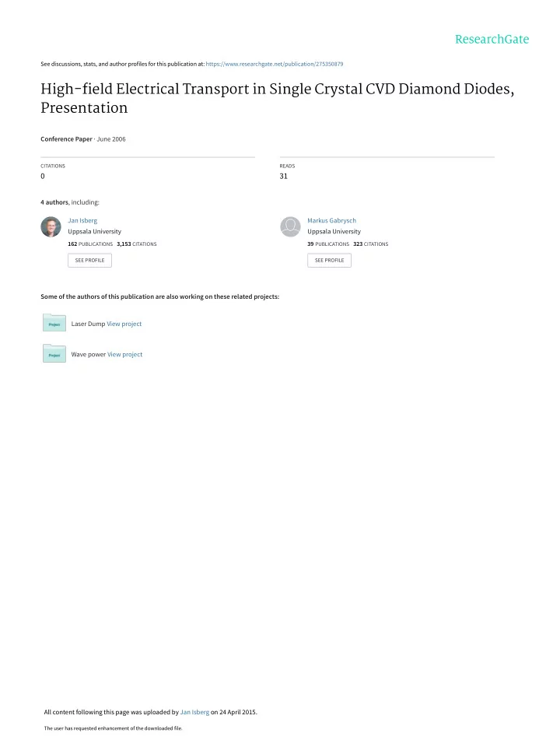560x747 pixels.
Task: Open View project link for Wave power
Action: coord(124,355)
